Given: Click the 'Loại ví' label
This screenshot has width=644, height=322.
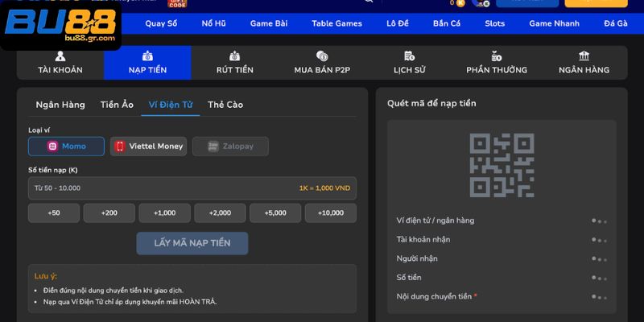Looking at the screenshot, I should pyautogui.click(x=39, y=130).
